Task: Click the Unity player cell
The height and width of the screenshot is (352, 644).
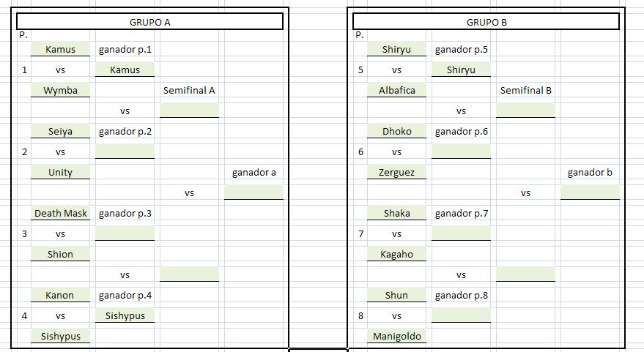Action: click(x=60, y=173)
